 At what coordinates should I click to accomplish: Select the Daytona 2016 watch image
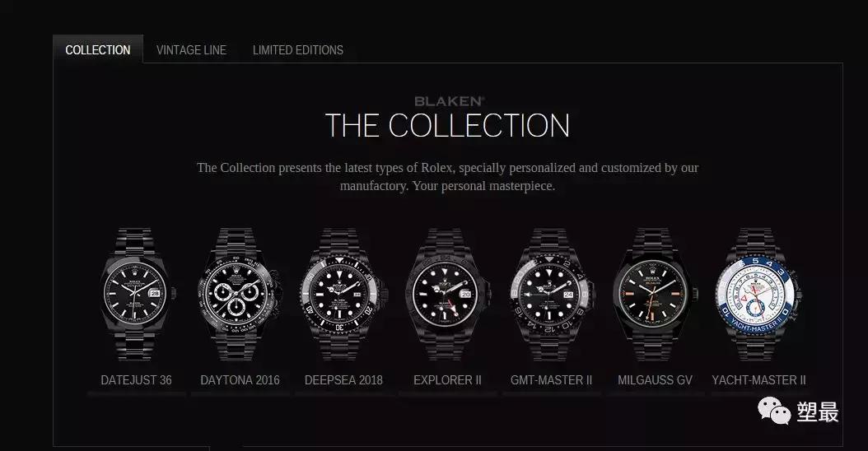pyautogui.click(x=240, y=295)
